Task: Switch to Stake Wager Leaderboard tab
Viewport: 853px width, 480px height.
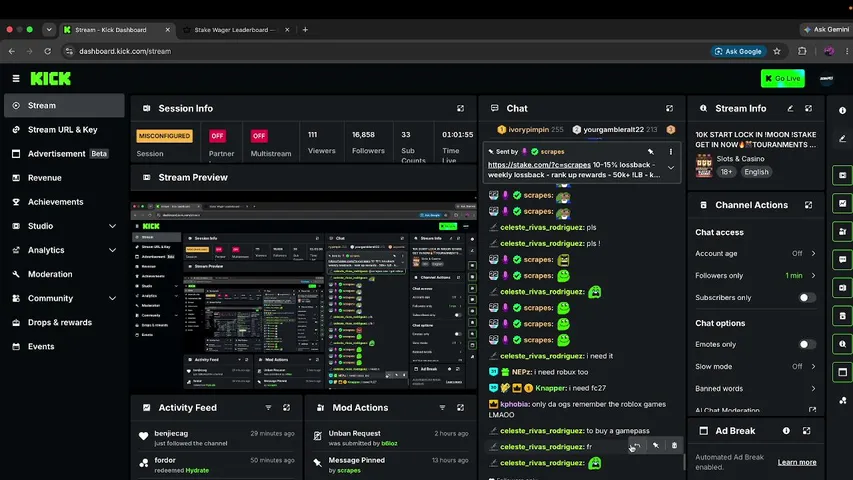Action: pyautogui.click(x=234, y=30)
